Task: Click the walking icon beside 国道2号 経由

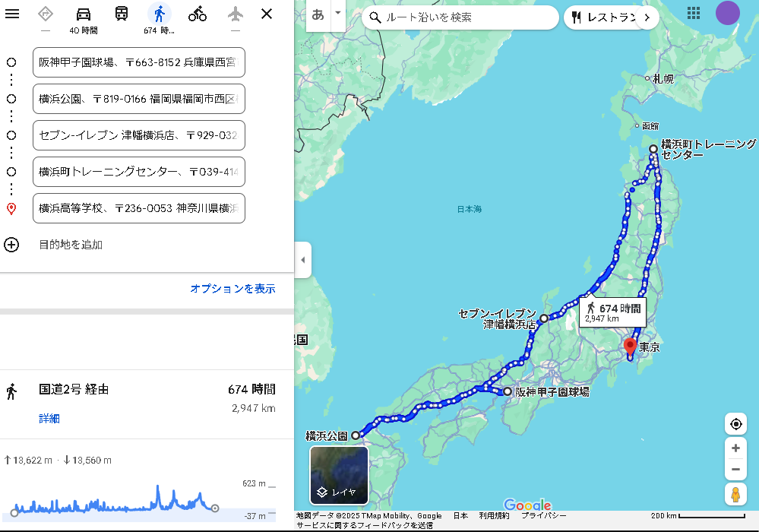Action: [11, 391]
